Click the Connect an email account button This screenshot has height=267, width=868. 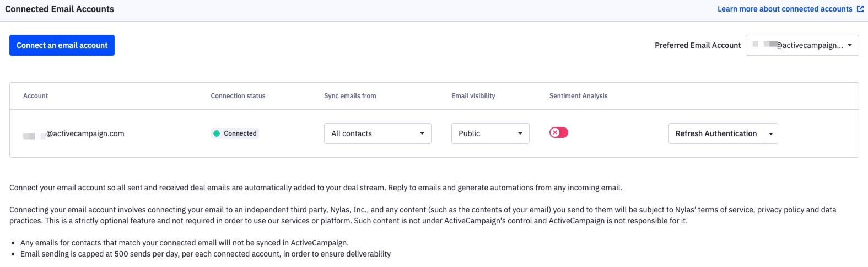click(x=62, y=45)
